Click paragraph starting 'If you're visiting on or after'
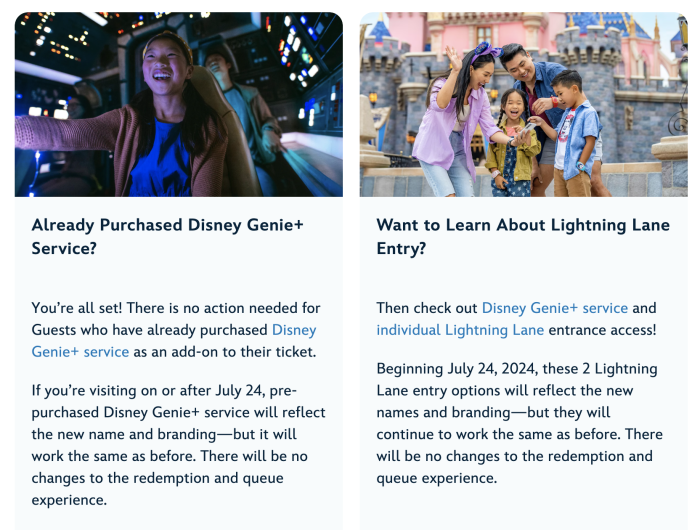 click(x=179, y=445)
